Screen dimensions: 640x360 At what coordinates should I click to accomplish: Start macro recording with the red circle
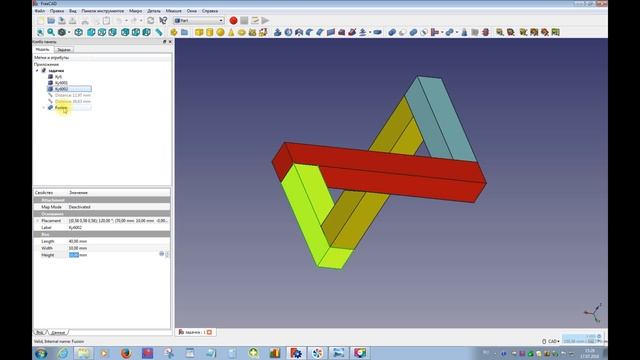click(233, 20)
